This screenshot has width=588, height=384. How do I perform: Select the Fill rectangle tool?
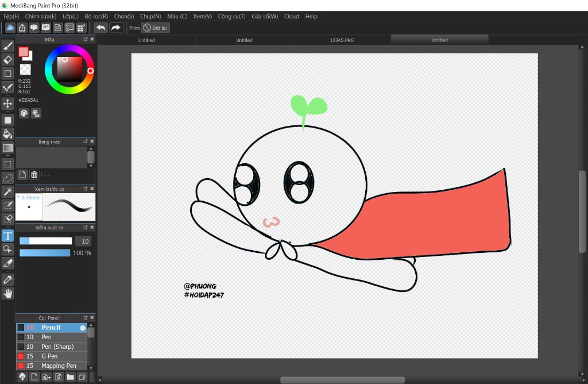(7, 120)
